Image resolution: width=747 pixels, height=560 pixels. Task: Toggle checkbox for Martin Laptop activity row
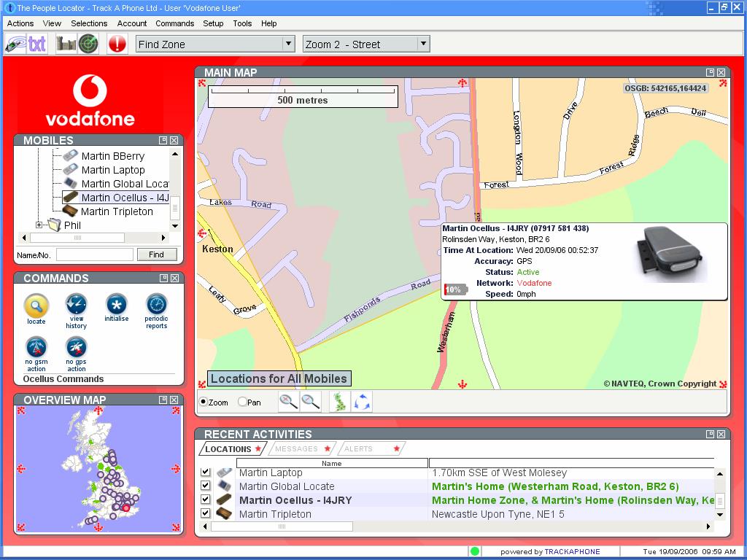pyautogui.click(x=205, y=472)
